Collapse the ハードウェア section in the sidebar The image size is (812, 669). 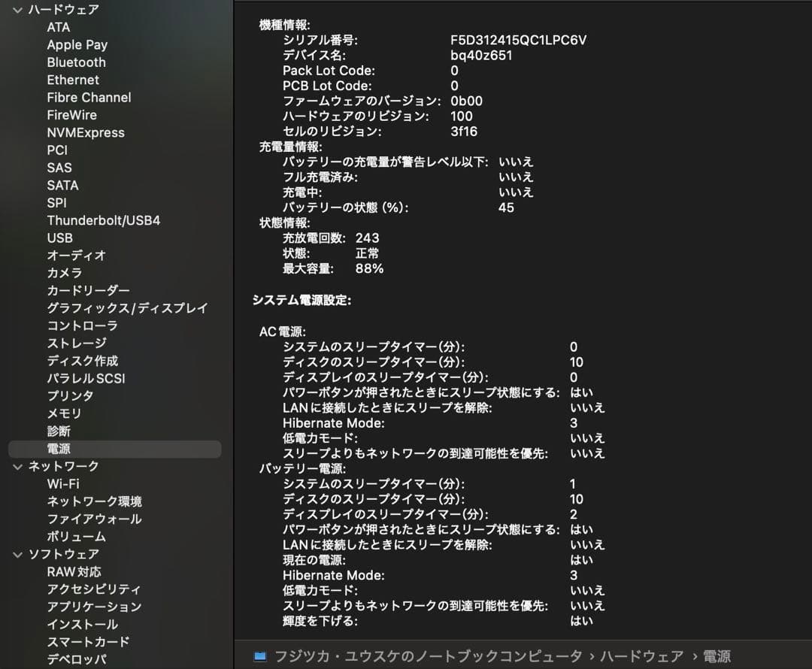[x=17, y=10]
